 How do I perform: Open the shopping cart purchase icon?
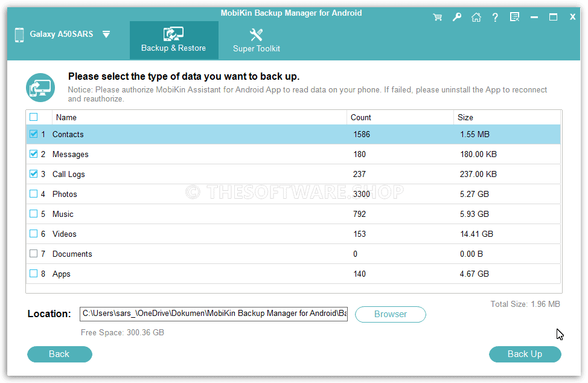pos(437,18)
